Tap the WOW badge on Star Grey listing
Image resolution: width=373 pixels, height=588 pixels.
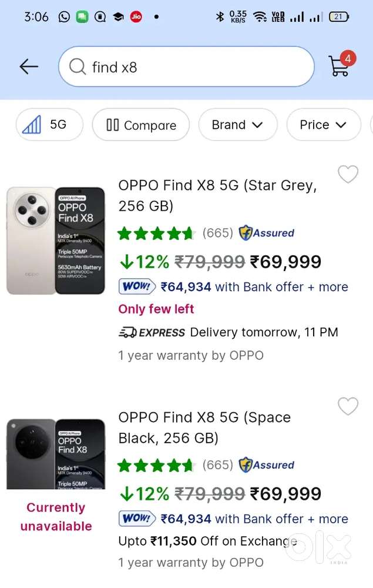tap(137, 287)
